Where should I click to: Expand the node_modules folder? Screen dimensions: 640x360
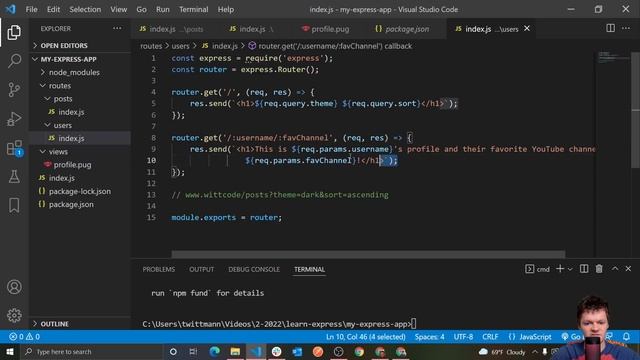pos(80,72)
